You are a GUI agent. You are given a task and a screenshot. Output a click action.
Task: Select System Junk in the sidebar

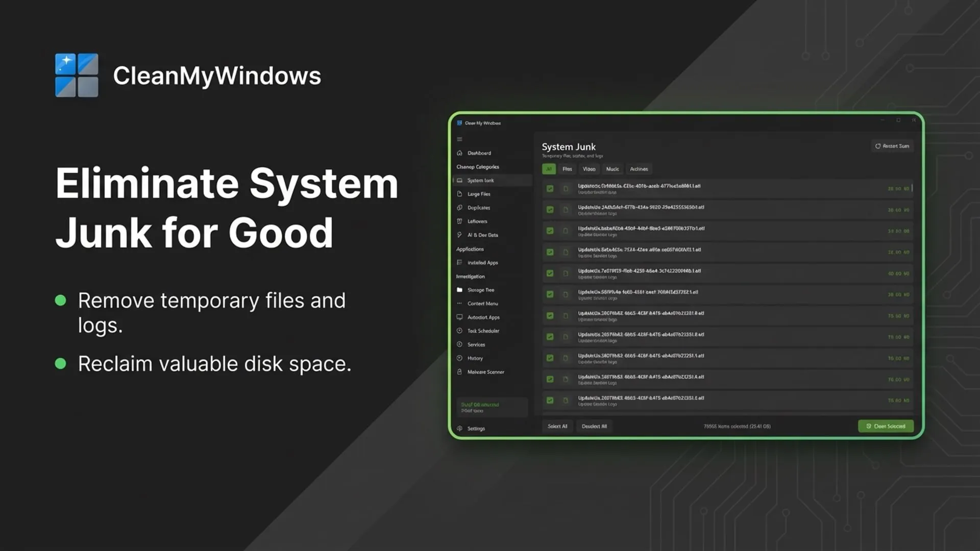tap(492, 181)
